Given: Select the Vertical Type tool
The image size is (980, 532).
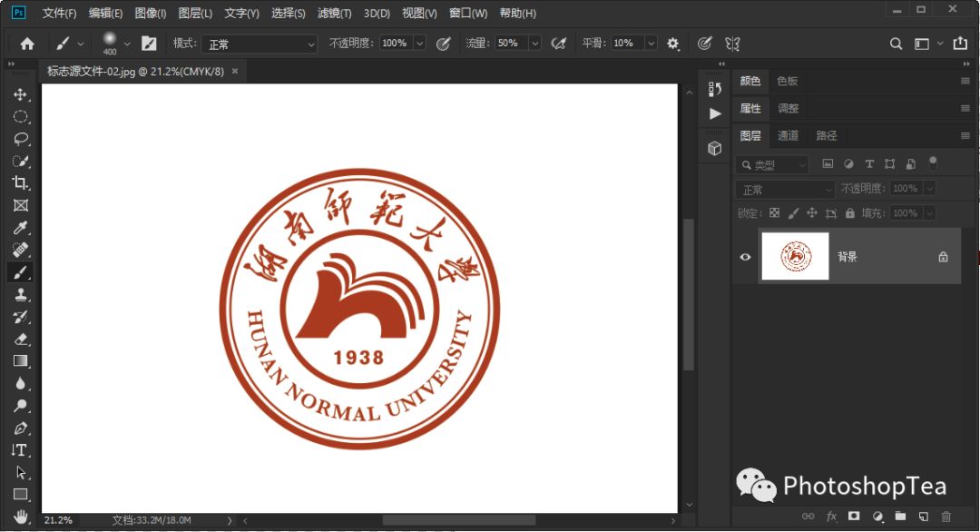Looking at the screenshot, I should click(20, 450).
